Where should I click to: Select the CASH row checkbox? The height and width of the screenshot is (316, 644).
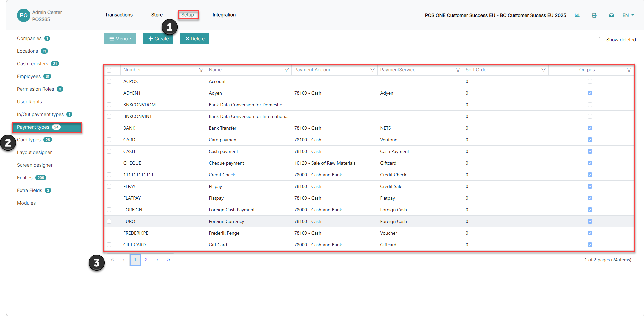click(109, 151)
